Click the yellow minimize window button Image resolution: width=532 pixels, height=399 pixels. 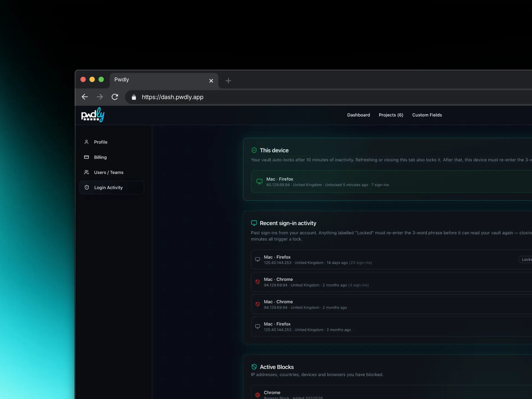click(92, 80)
